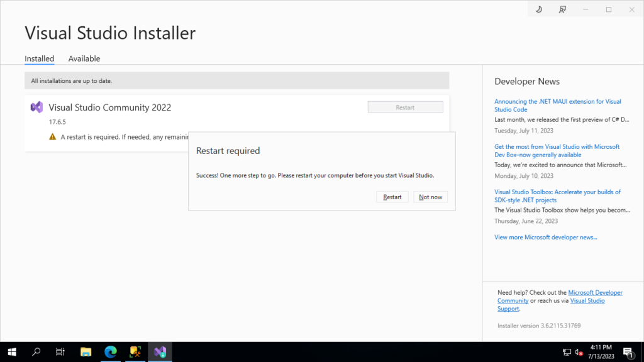This screenshot has width=644, height=362.
Task: Open taskbar Search
Action: [36, 352]
